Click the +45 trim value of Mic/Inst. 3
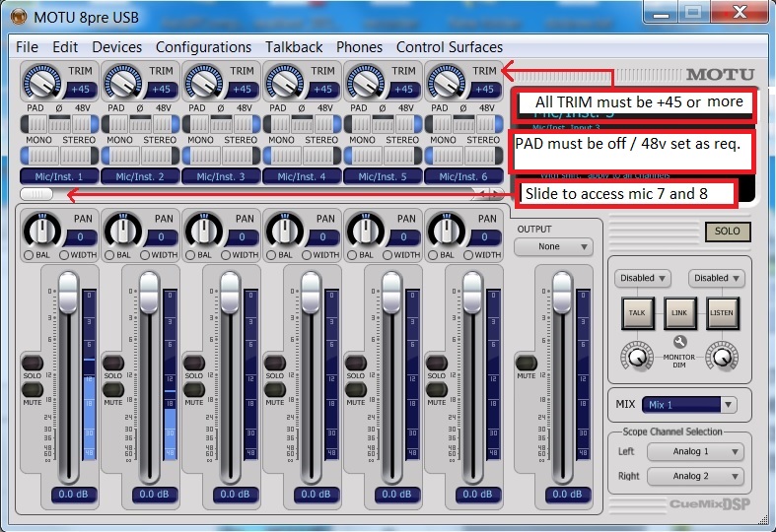Screen dimensions: 776x532 pos(242,90)
